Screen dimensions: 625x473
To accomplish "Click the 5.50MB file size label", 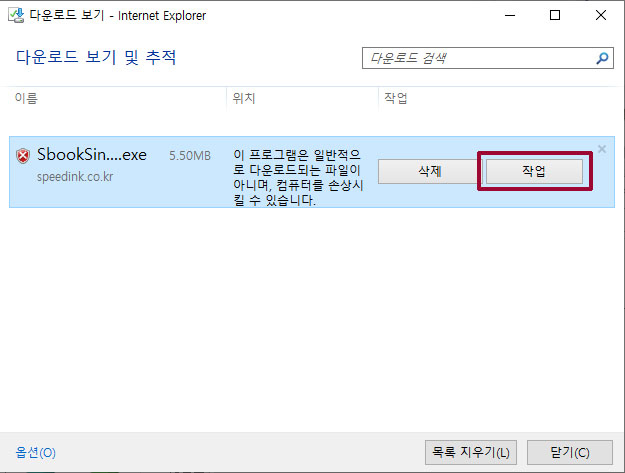I will coord(190,156).
